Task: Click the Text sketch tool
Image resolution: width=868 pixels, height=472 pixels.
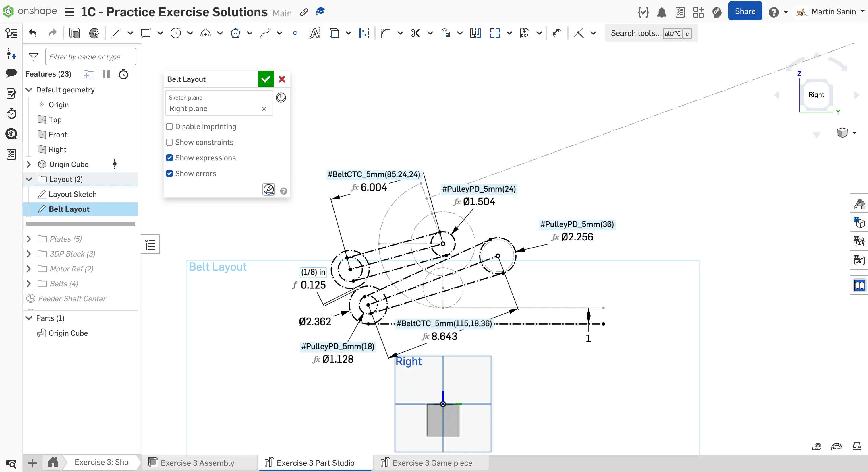Action: point(314,33)
